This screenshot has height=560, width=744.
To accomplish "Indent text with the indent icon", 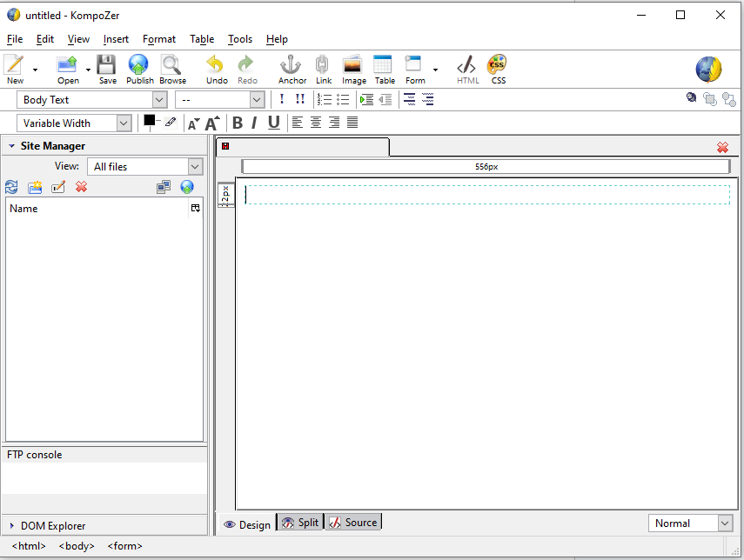I will (366, 100).
